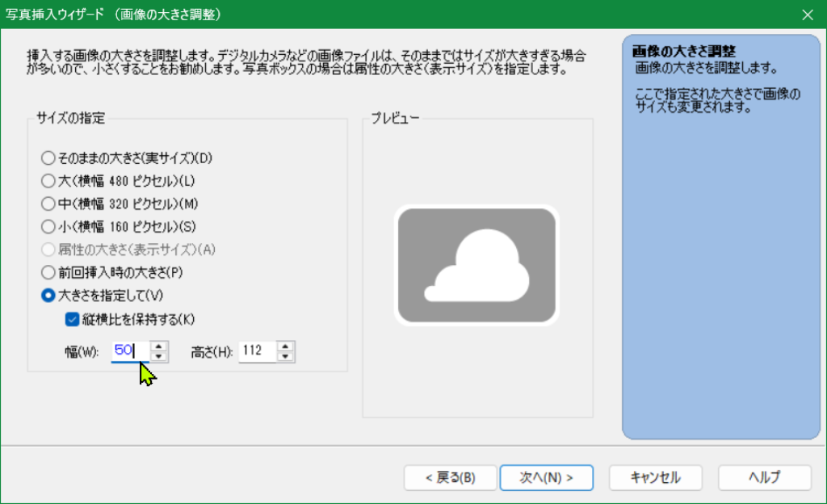Choose the 前回挿入時の大きさ radio option
The height and width of the screenshot is (504, 827).
click(48, 272)
